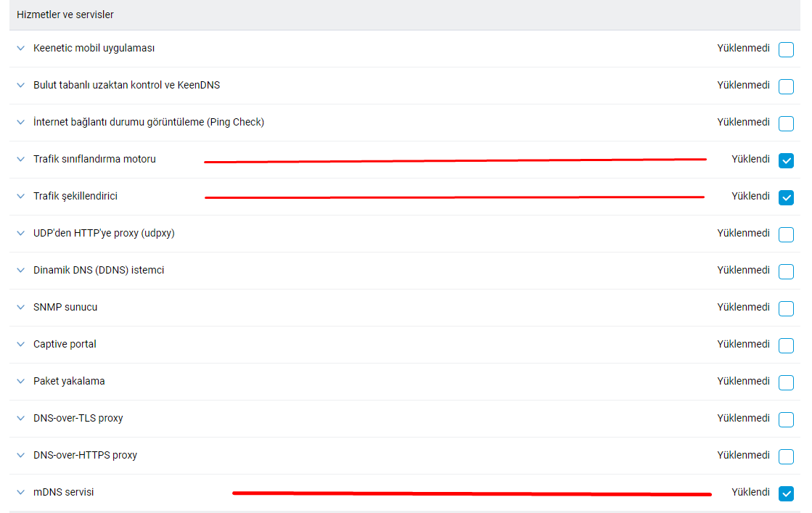
Task: Check the DNS-over-TLS proxy checkbox
Action: pos(786,420)
